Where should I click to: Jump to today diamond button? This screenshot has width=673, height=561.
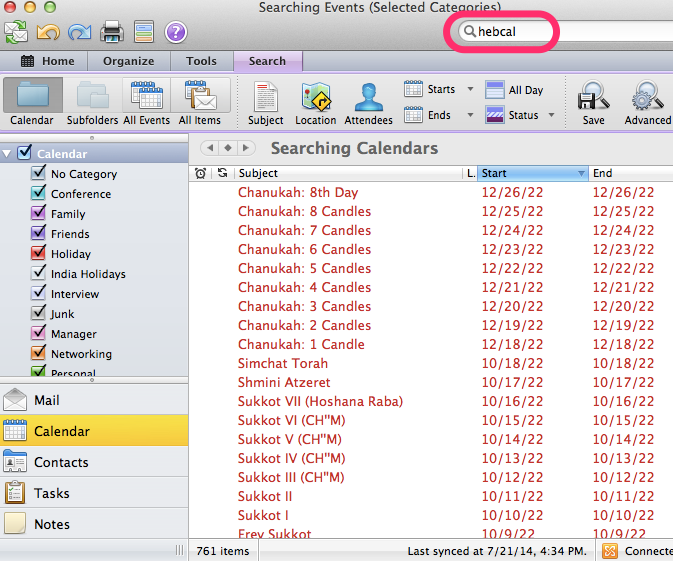point(228,148)
